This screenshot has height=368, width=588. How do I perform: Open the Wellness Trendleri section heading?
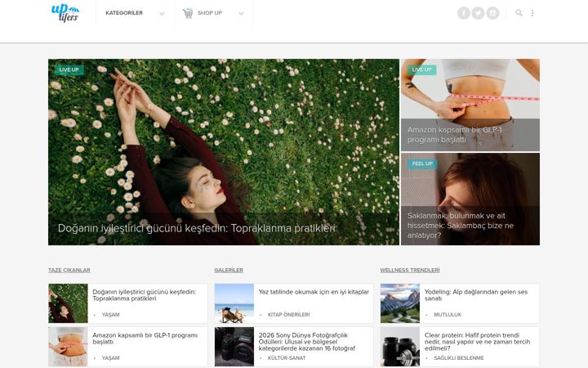410,270
